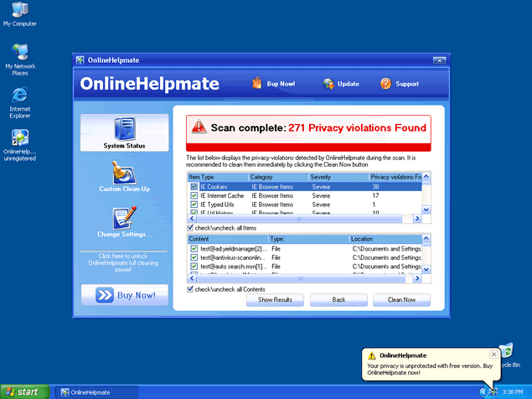Open Change Settings notepad icon

[x=124, y=218]
